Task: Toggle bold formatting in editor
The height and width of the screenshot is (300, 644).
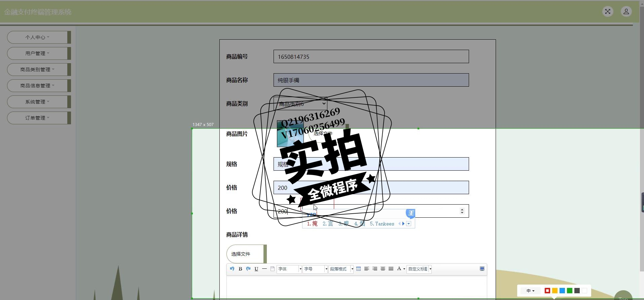Action: point(240,269)
